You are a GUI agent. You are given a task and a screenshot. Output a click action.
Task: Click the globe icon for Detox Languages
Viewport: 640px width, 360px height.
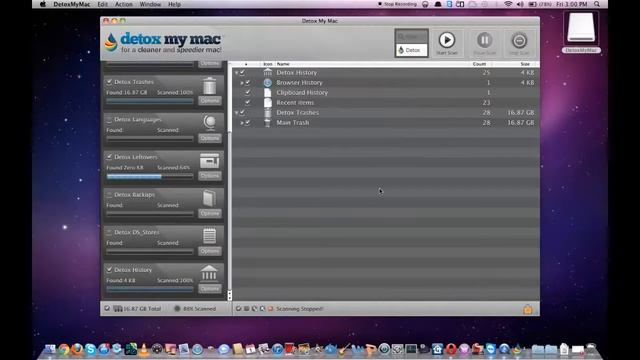tap(209, 122)
